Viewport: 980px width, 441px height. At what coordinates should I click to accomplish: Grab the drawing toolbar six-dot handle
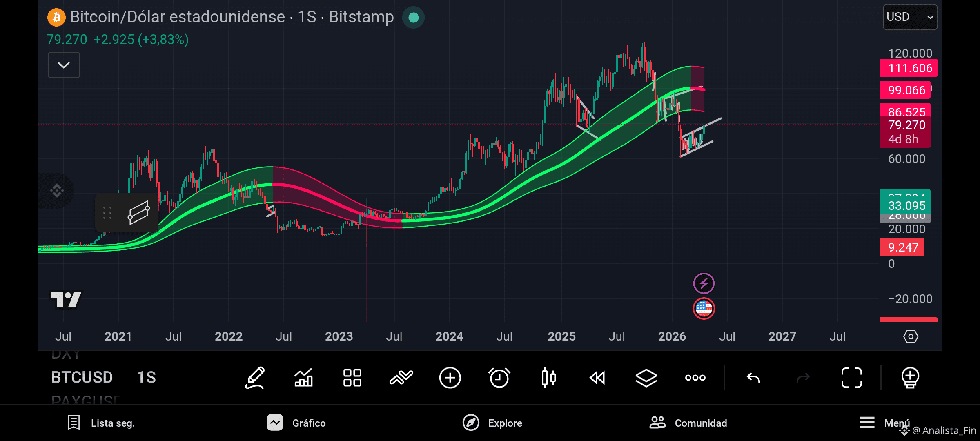[107, 212]
